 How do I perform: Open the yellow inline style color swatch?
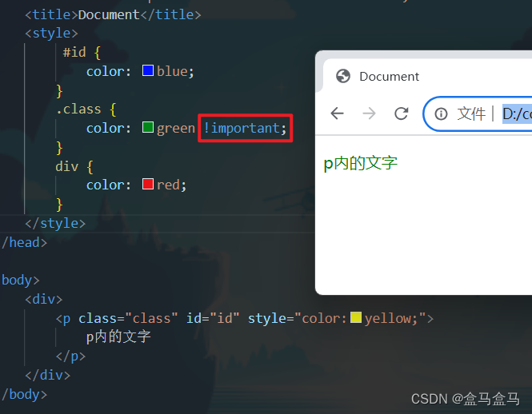356,317
